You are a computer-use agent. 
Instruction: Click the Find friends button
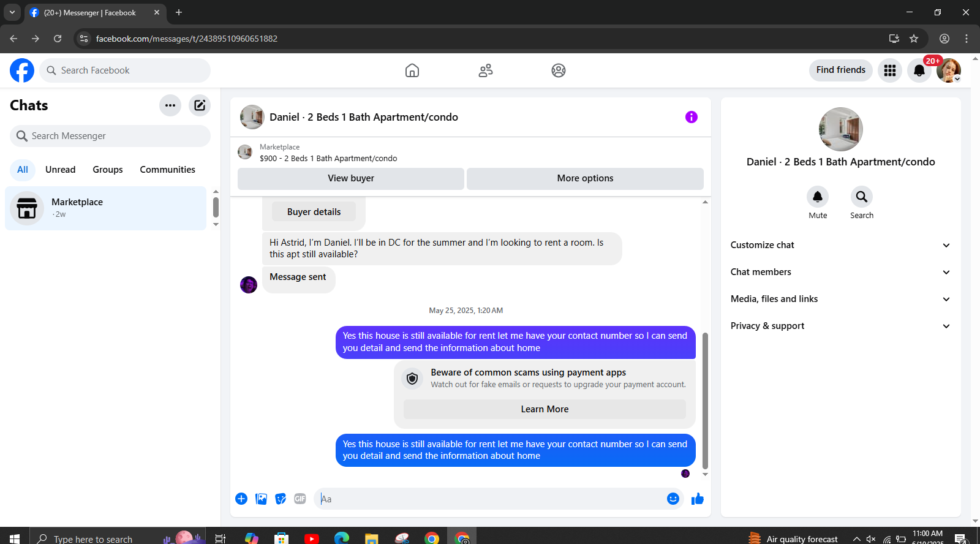pos(841,70)
